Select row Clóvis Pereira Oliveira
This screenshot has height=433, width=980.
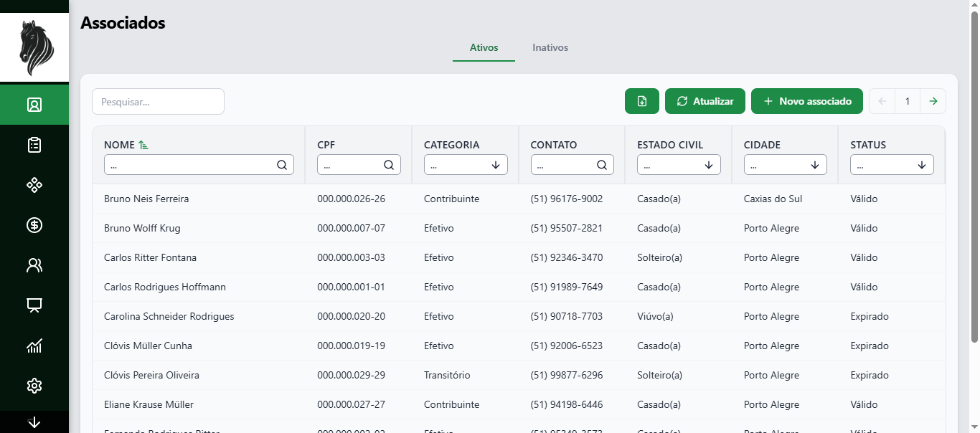(519, 375)
